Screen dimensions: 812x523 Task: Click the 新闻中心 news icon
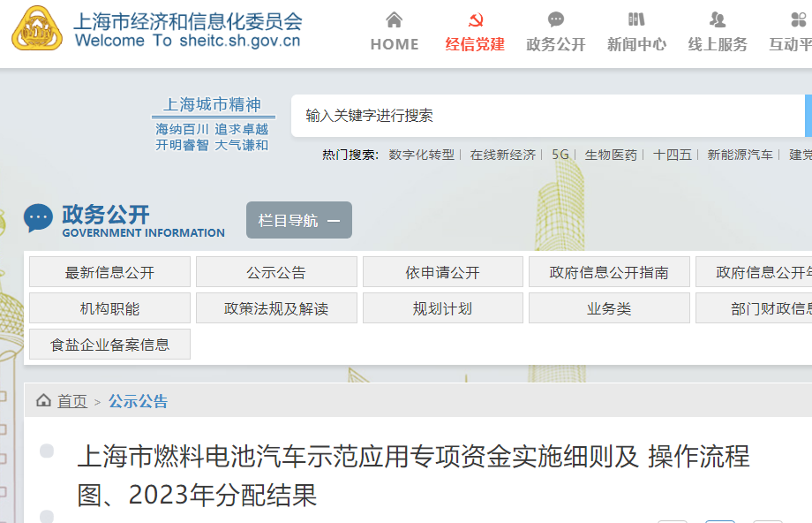(x=636, y=19)
